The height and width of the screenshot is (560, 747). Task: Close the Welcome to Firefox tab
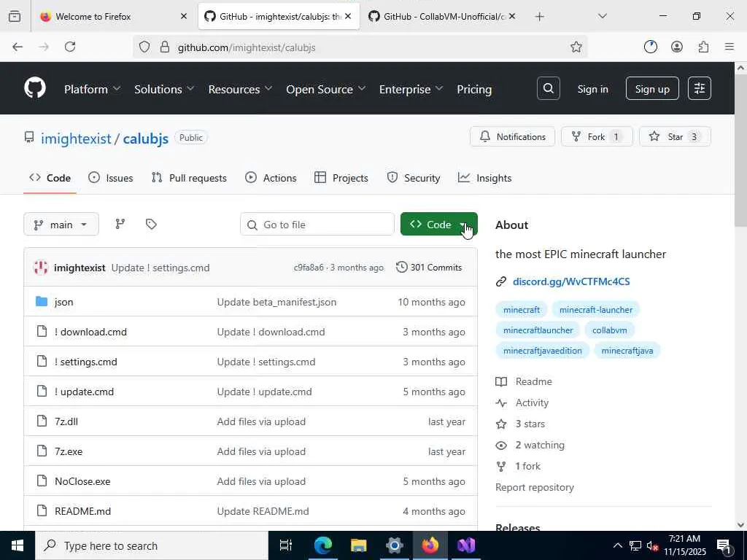pyautogui.click(x=183, y=16)
